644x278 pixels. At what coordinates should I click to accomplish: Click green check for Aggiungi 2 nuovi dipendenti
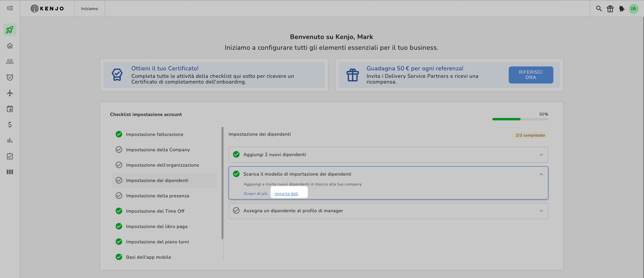tap(236, 154)
